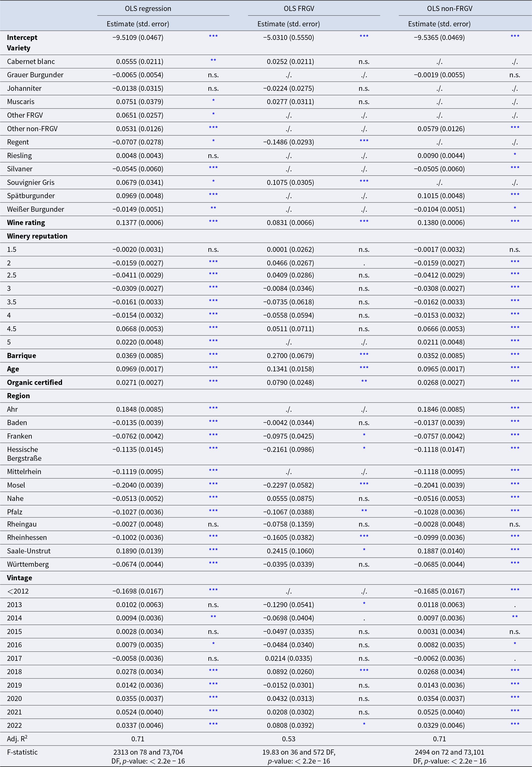This screenshot has height=767, width=532.
Task: Click the Spätburgunder row label
Action: tap(31, 196)
